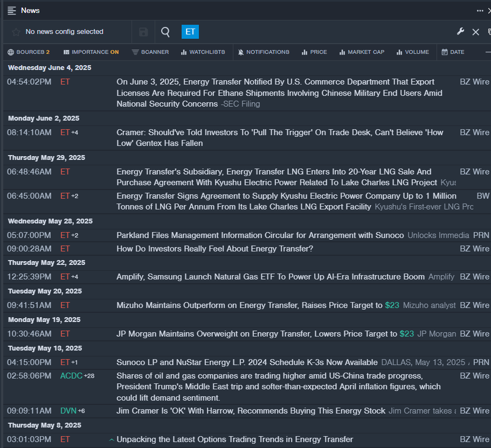
Task: Click the $23 price target in the Mizuho headline
Action: tap(392, 305)
